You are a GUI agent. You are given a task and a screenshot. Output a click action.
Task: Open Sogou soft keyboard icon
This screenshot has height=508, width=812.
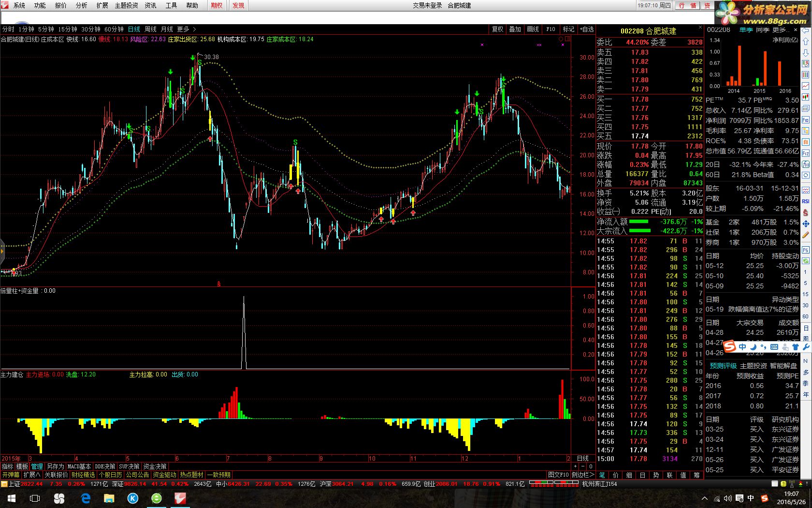pos(774,347)
